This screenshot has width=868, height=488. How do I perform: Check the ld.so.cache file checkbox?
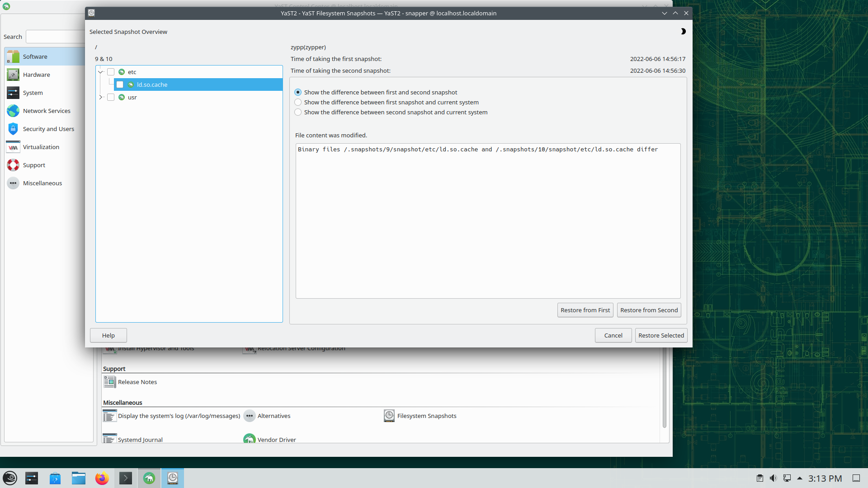(120, 84)
